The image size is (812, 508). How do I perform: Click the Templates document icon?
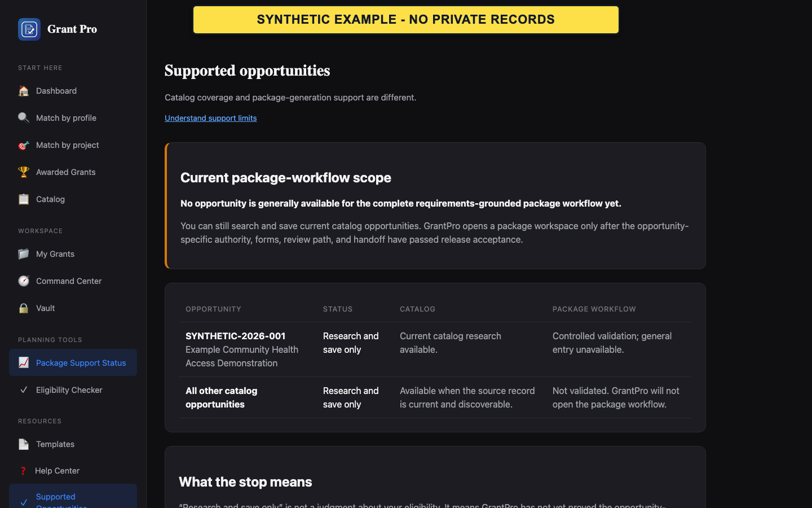pyautogui.click(x=24, y=444)
